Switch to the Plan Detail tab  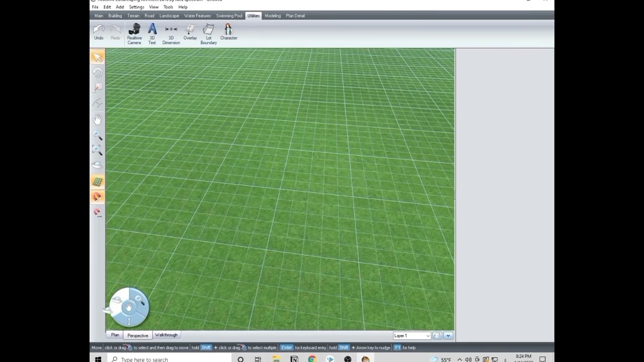pos(295,16)
